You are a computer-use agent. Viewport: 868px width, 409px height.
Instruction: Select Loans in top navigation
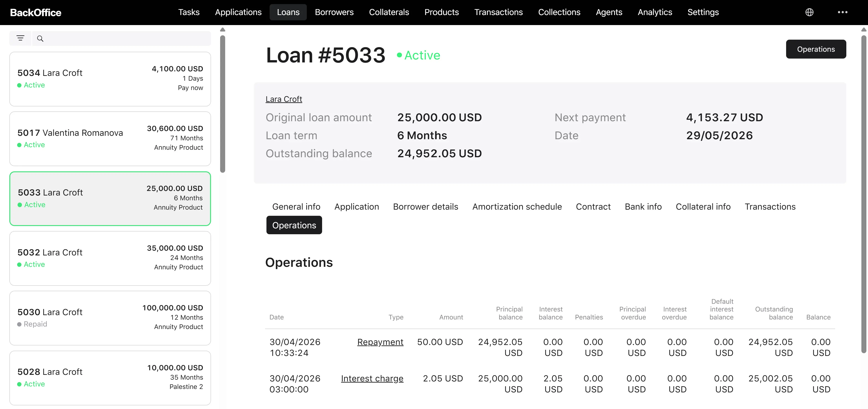click(288, 12)
